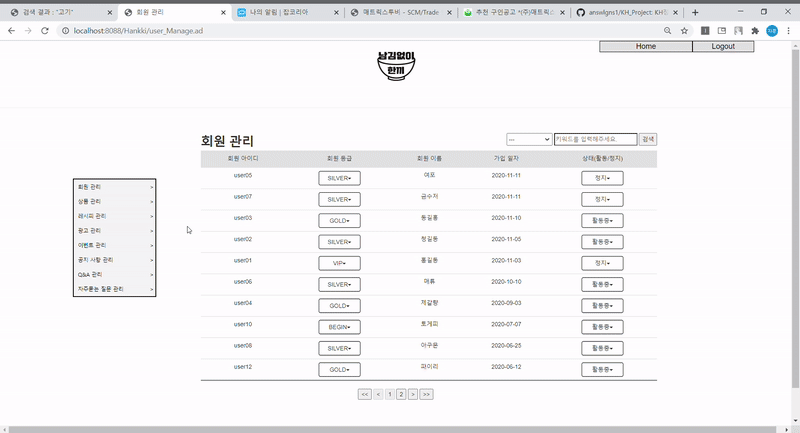Open status dropdown for user07

pyautogui.click(x=602, y=199)
